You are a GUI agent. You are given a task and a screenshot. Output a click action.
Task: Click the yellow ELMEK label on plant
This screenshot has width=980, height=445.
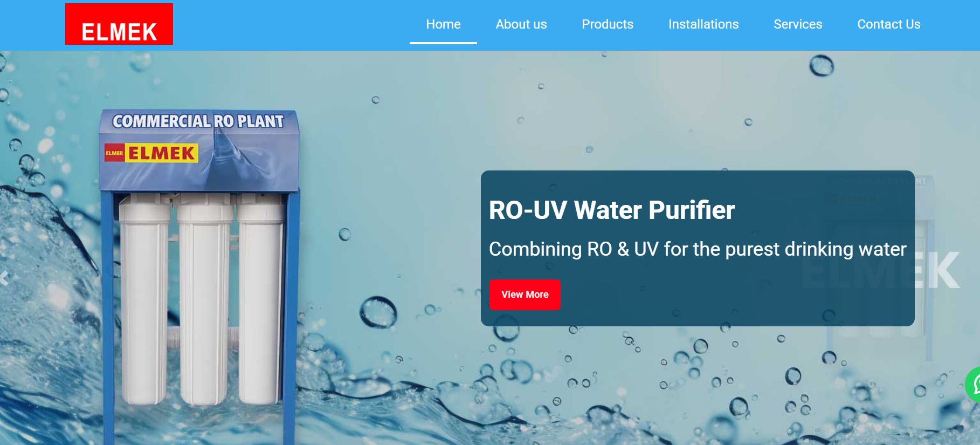(x=162, y=153)
